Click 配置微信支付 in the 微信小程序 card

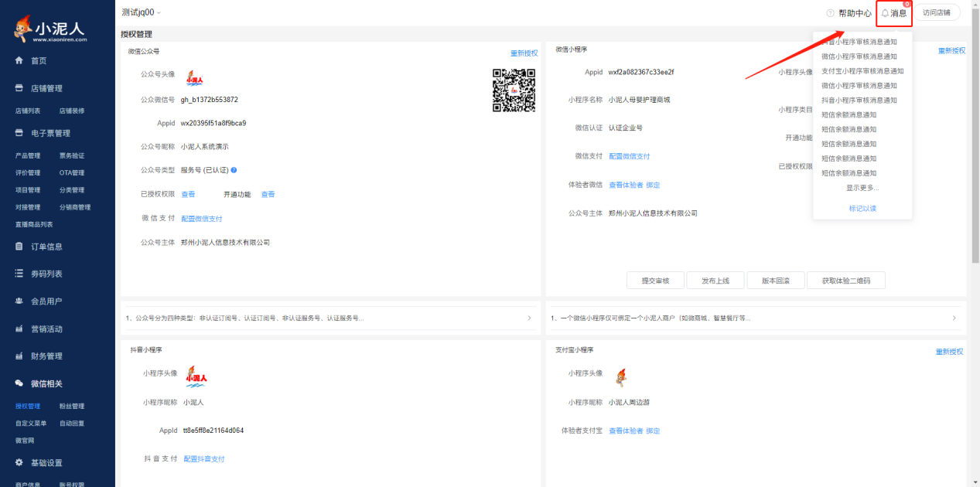[630, 156]
